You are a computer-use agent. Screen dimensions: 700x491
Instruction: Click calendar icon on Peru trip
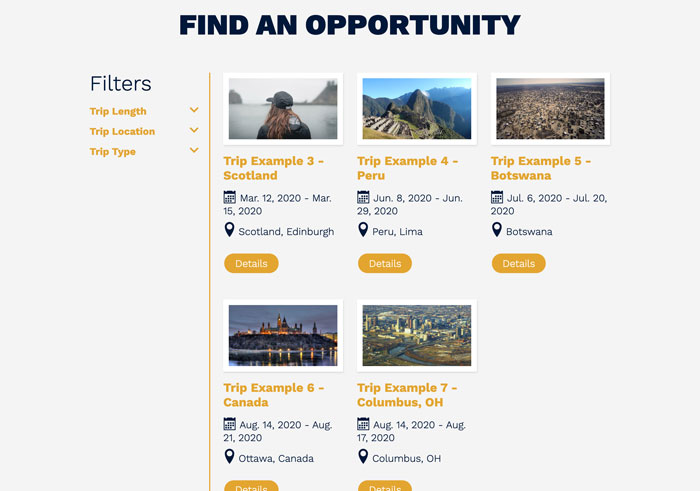pos(363,198)
